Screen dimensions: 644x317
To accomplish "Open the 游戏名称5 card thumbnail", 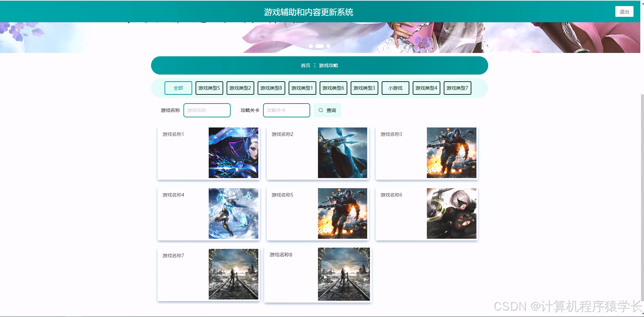I will tap(343, 213).
